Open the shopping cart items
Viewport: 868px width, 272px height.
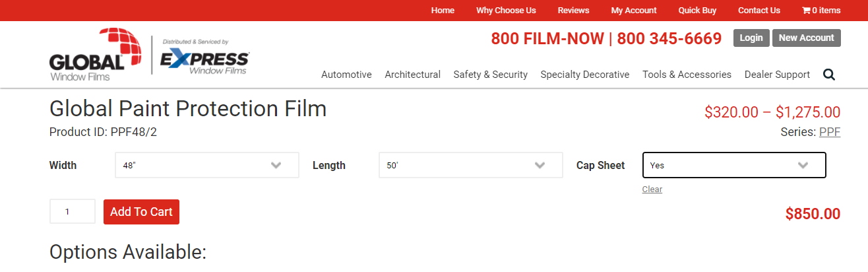821,11
